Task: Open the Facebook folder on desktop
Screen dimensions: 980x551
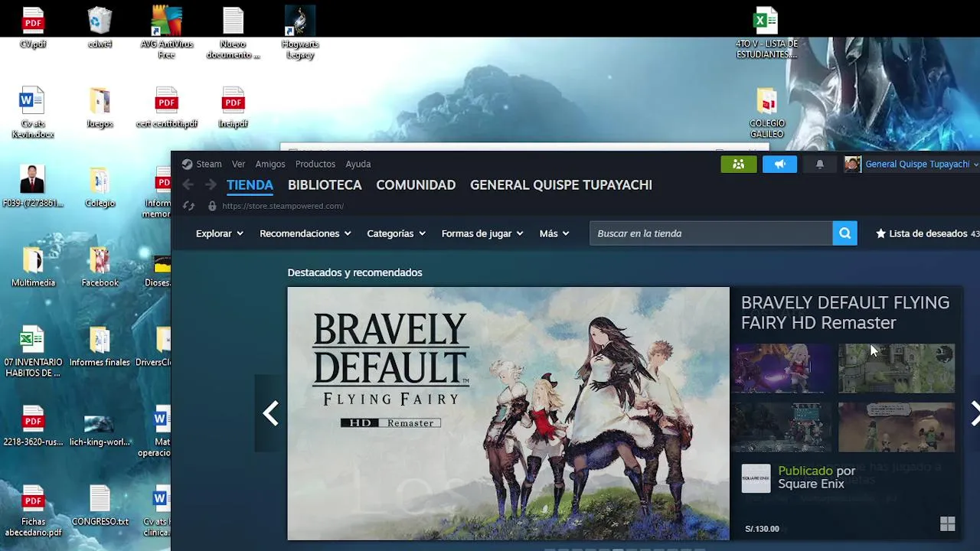Action: (x=100, y=267)
